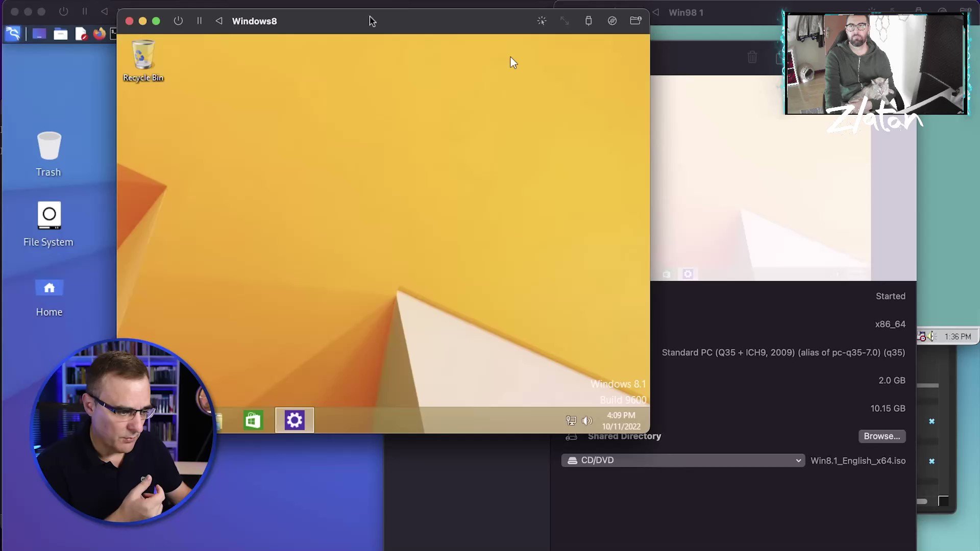Open Windows Store from the taskbar

[x=253, y=420]
